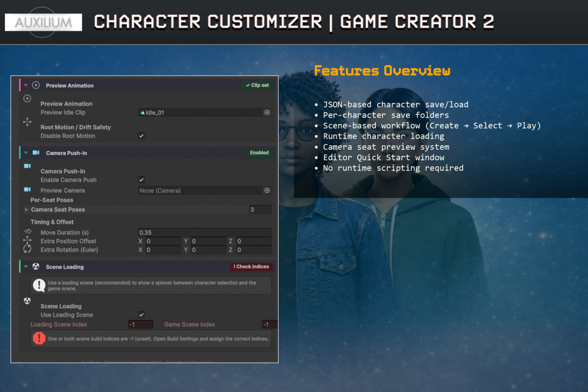Viewport: 588px width, 392px height.
Task: Toggle Enable Camera Push checkbox
Action: pos(142,180)
